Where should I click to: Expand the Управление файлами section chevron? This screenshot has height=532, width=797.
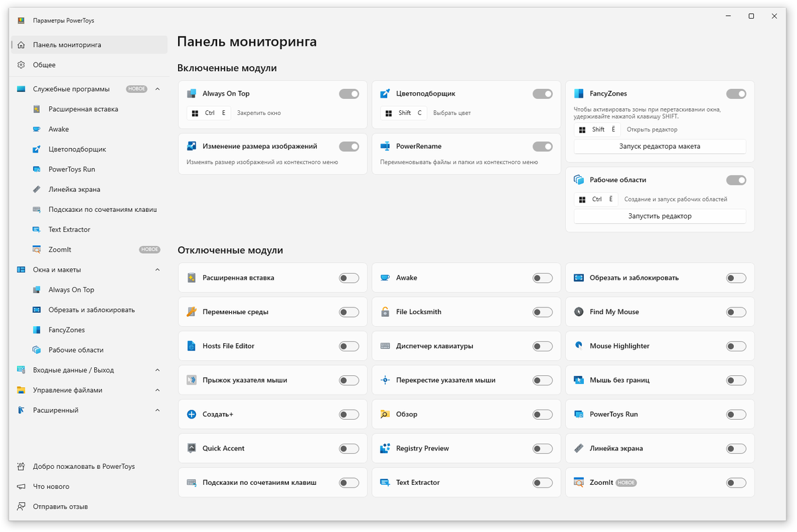tap(157, 390)
